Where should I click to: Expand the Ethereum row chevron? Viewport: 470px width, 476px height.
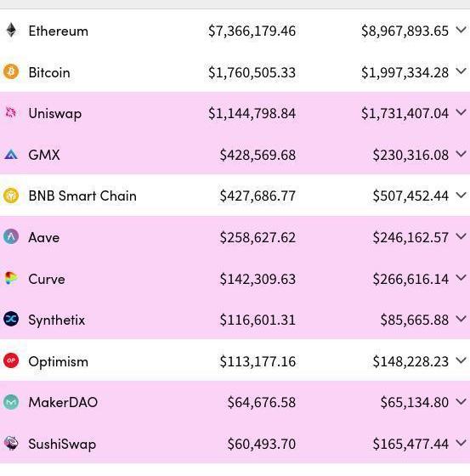click(461, 30)
